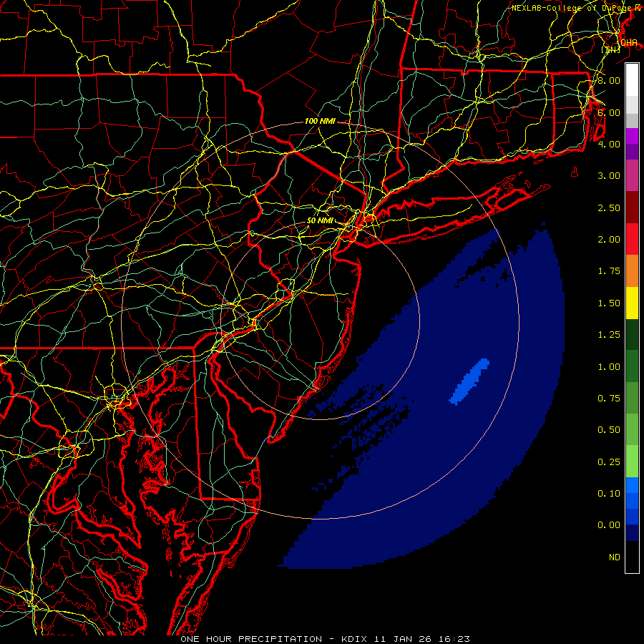
Task: Click the 6.00 legend value
Action: [x=609, y=112]
